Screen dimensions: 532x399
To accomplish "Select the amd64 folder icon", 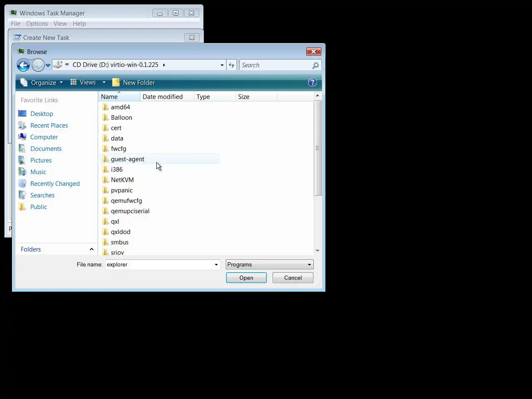I will pyautogui.click(x=106, y=107).
